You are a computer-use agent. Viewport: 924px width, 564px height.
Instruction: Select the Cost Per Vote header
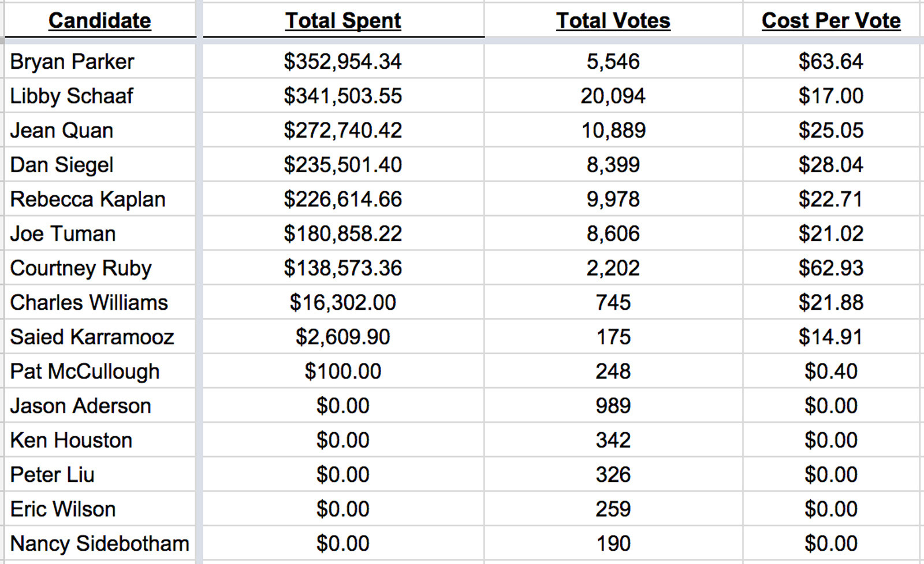(x=831, y=21)
